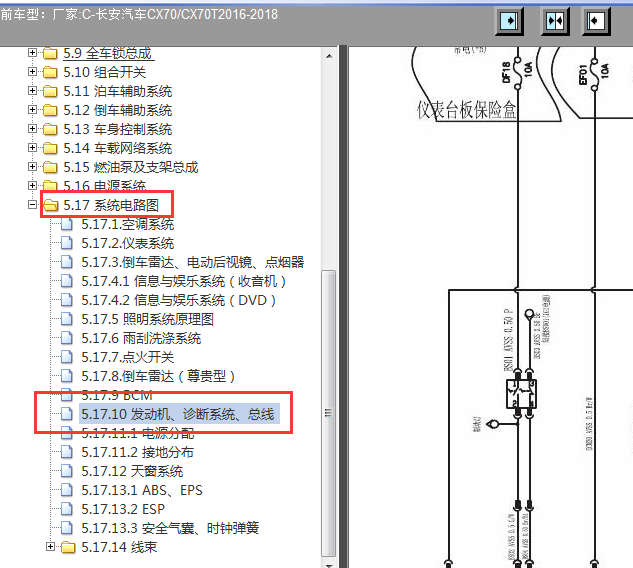Click the expand-right panel arrow button
The height and width of the screenshot is (568, 633).
click(x=509, y=21)
